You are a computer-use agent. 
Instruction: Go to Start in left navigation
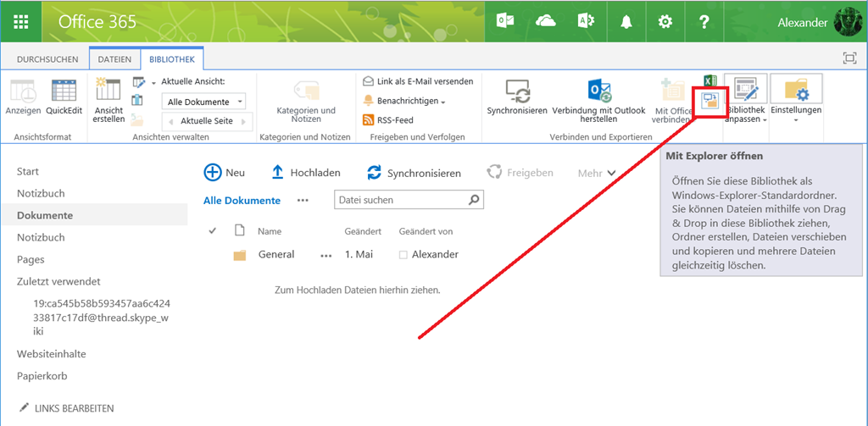click(x=28, y=172)
